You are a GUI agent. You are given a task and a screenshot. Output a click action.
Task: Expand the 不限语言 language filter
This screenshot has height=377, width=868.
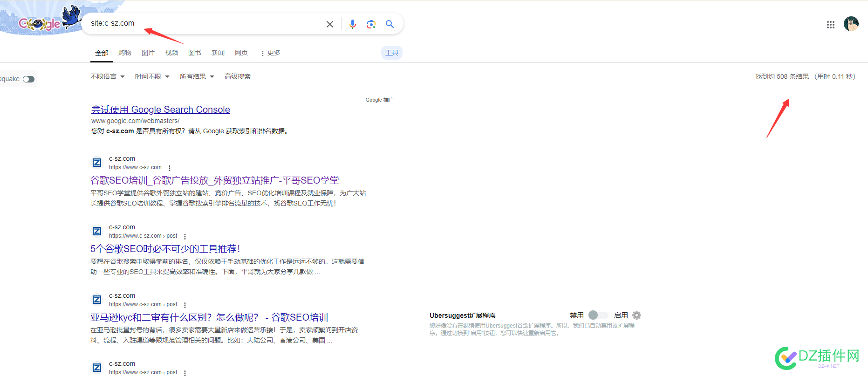(x=108, y=76)
